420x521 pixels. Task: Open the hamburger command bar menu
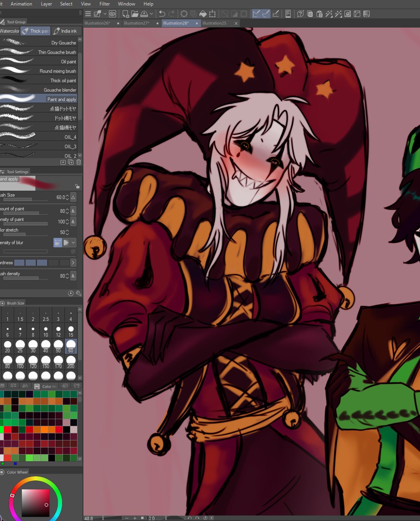tap(88, 14)
